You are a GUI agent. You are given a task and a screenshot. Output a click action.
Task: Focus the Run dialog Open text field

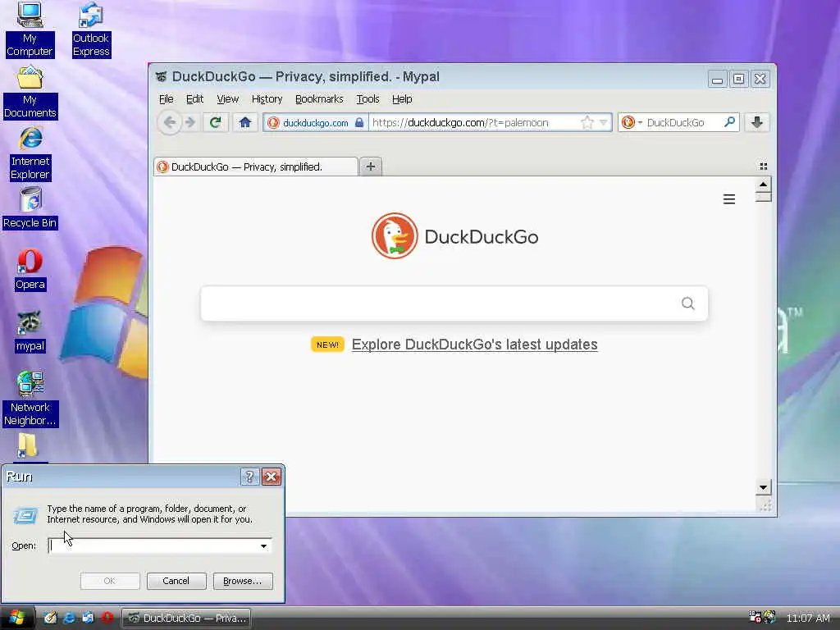pyautogui.click(x=153, y=546)
